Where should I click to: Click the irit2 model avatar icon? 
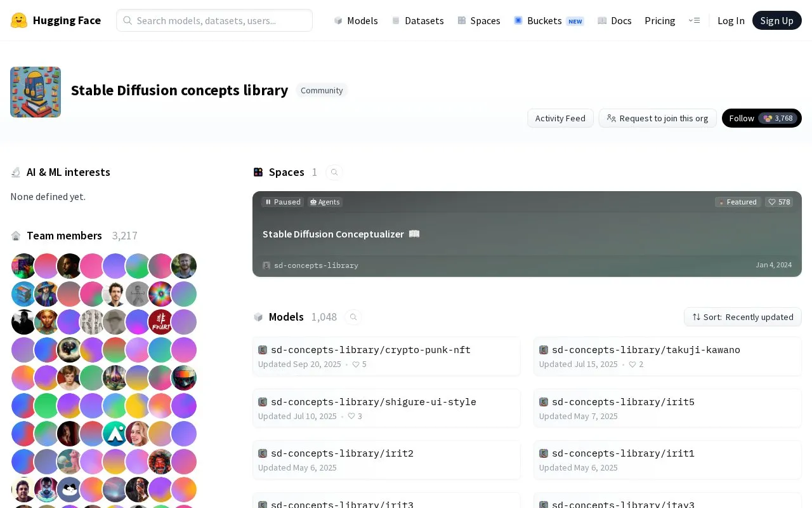point(263,453)
